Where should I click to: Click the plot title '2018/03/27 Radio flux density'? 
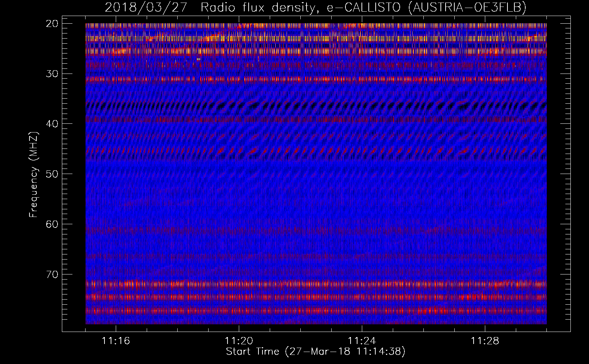209,7
